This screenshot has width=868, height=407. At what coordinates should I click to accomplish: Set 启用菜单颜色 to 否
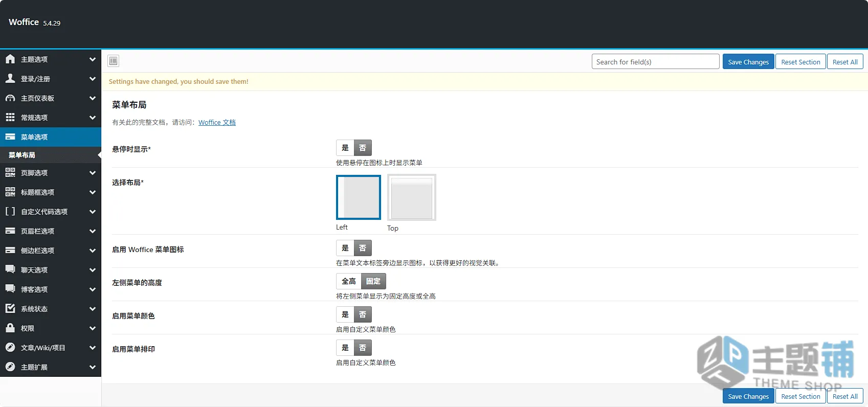[x=363, y=314]
